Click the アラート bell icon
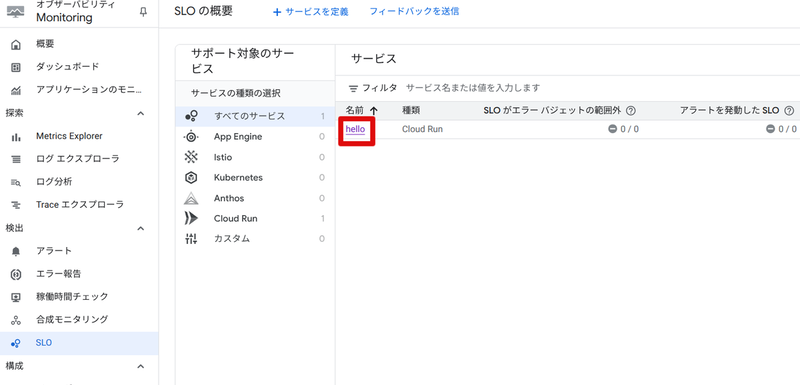The width and height of the screenshot is (800, 385). 16,251
